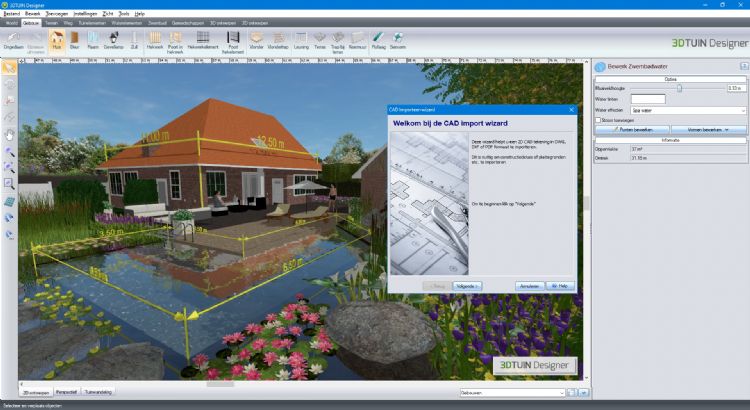Click the arrow selection tool in left sidebar

[x=9, y=68]
